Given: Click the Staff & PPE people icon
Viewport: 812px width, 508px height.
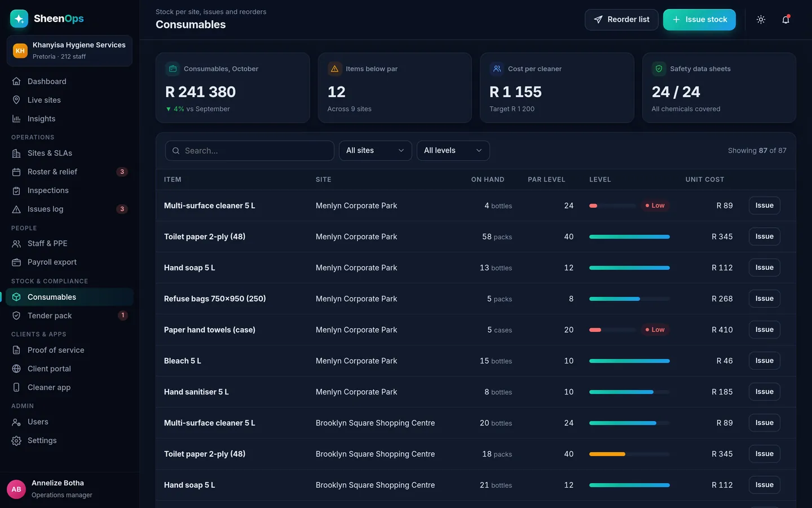Looking at the screenshot, I should 16,243.
